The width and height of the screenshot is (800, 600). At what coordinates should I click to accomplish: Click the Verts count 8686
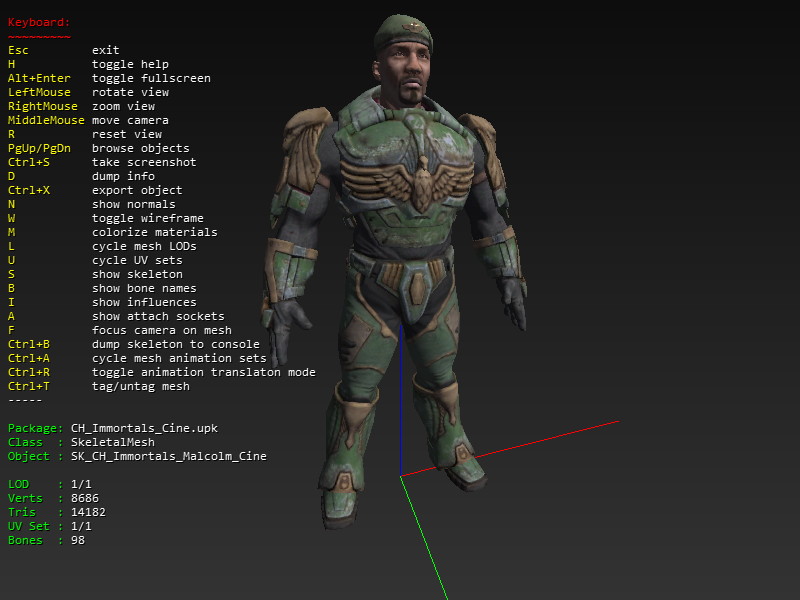(88, 498)
